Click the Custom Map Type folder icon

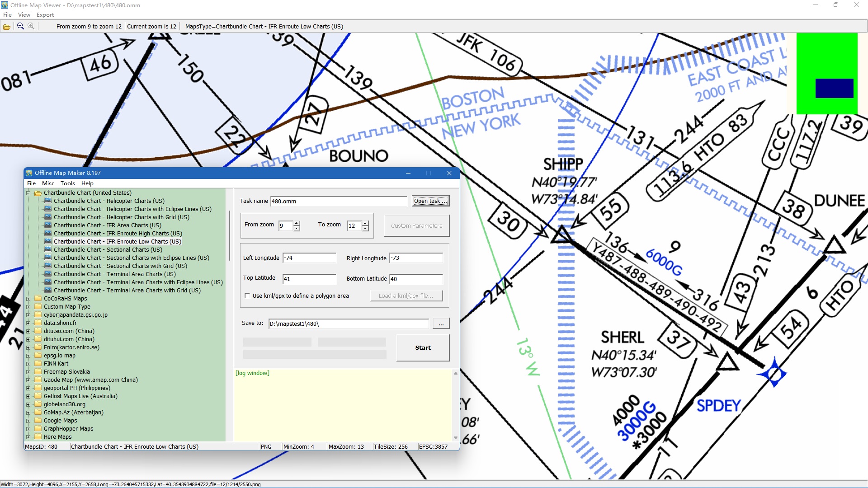38,307
